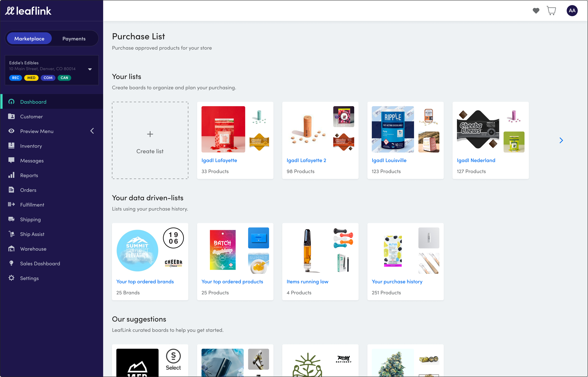
Task: Open Reports via bar chart icon
Action: [x=11, y=175]
